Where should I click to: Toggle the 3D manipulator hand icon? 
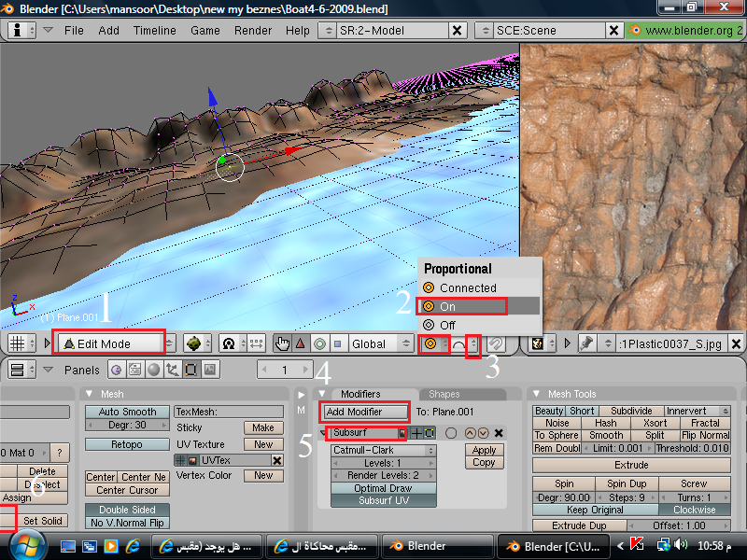(283, 343)
